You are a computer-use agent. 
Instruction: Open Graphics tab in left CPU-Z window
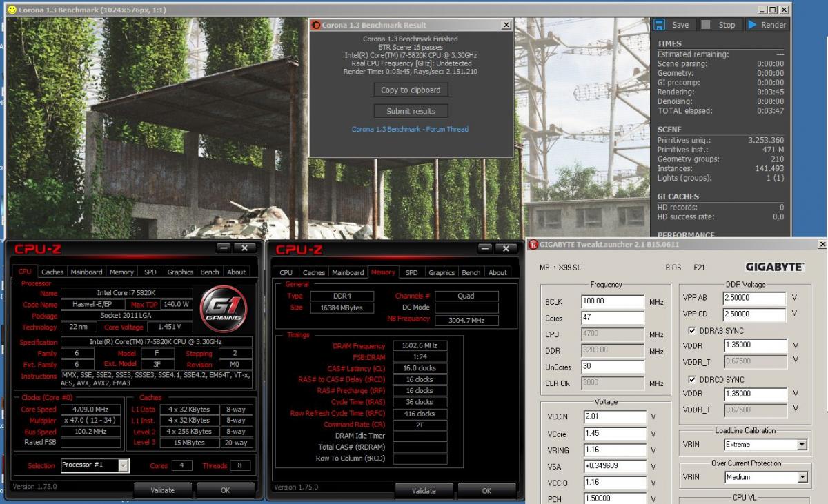pyautogui.click(x=180, y=272)
